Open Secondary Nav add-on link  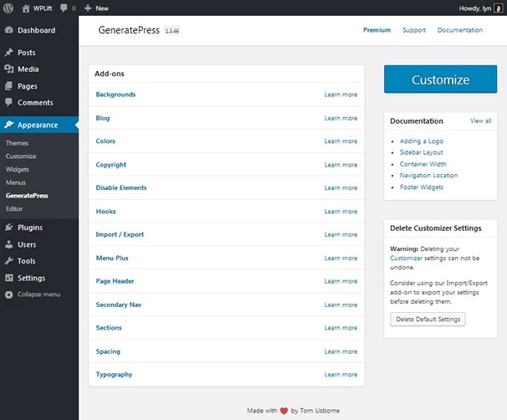[119, 305]
